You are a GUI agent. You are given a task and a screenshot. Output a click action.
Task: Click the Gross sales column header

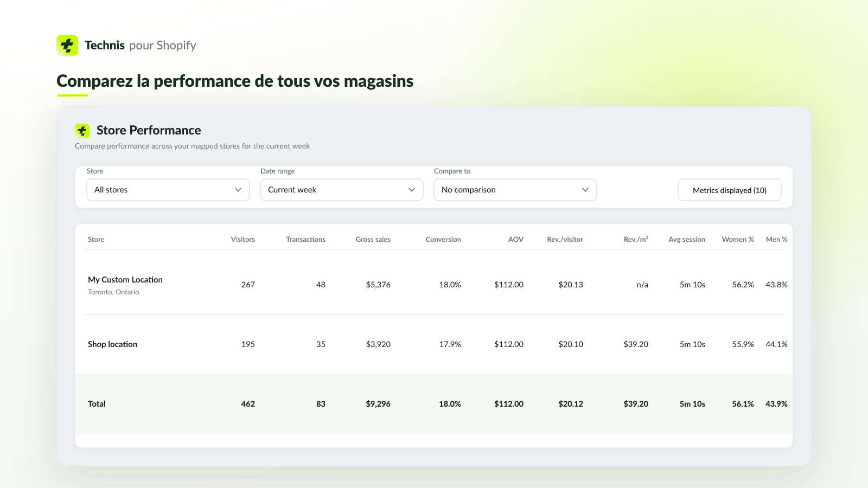pyautogui.click(x=373, y=239)
